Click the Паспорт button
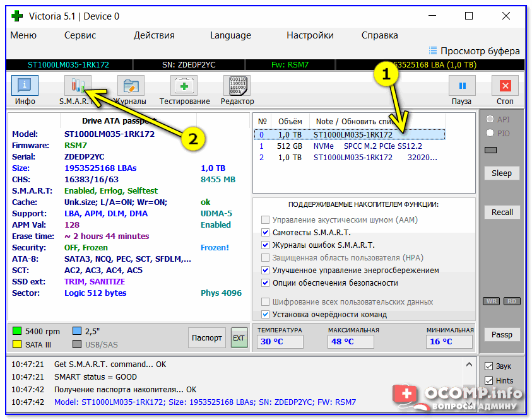 [x=207, y=338]
